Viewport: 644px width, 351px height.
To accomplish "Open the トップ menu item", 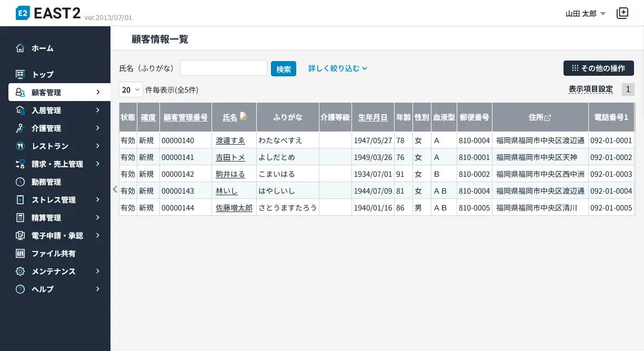I will coord(43,75).
